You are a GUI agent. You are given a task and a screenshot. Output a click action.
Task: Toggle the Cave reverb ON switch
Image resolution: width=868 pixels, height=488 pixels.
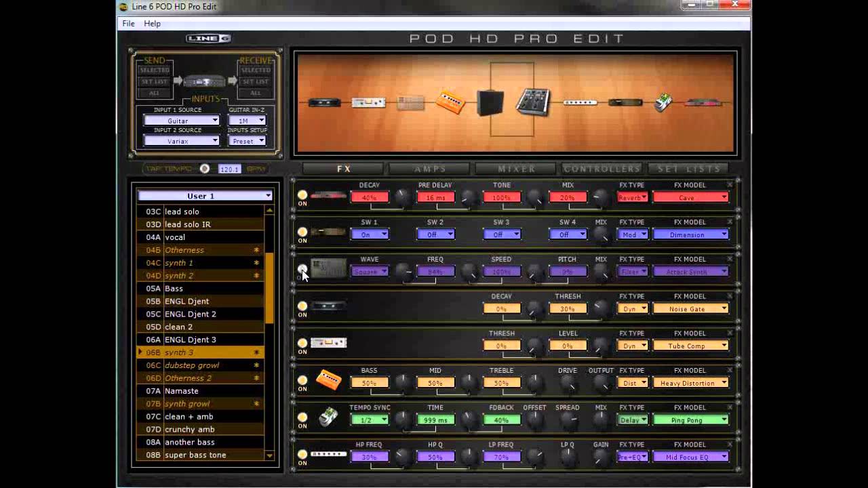[x=302, y=195]
